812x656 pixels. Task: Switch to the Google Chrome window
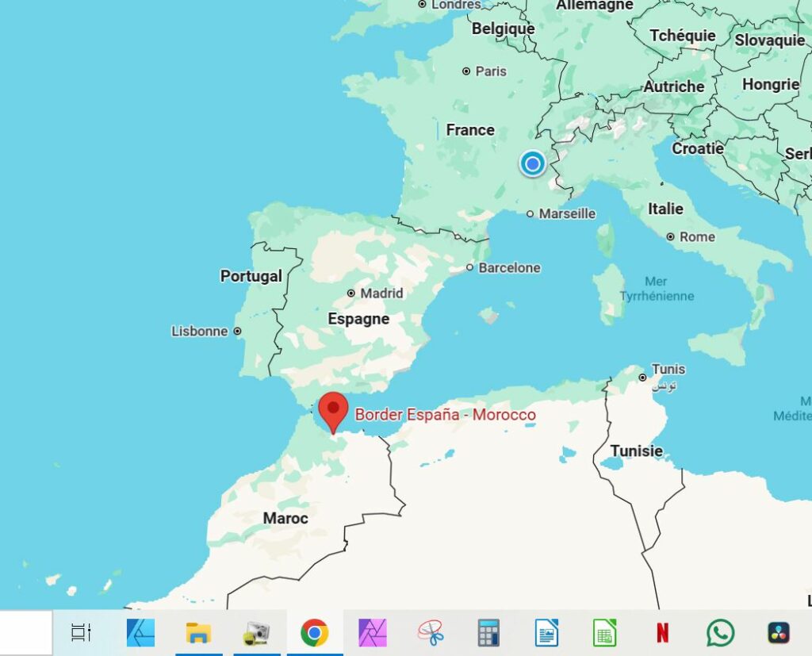315,632
